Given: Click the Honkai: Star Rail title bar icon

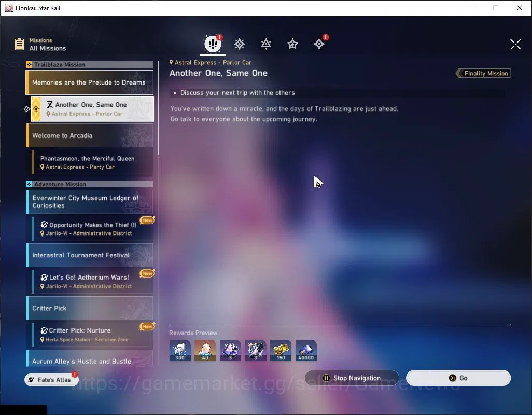Looking at the screenshot, I should click(8, 8).
